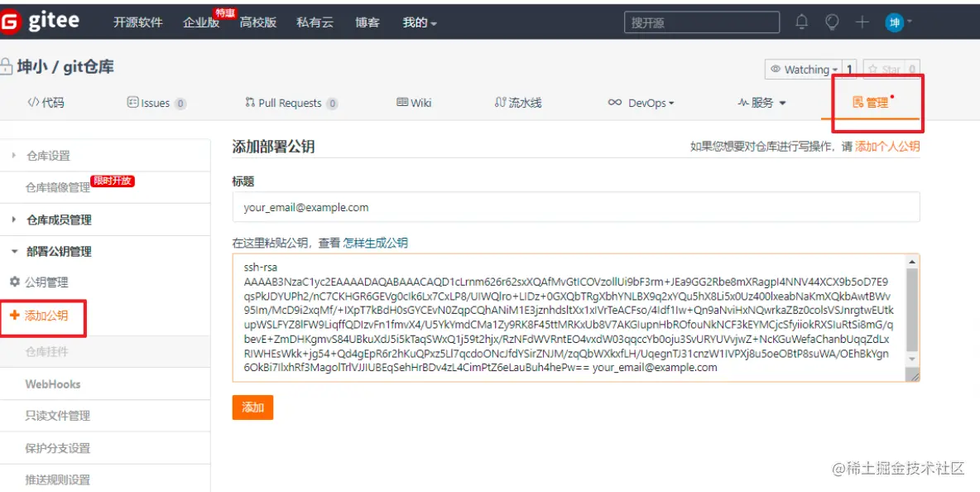Click the textarea scrollbar down arrow

pyautogui.click(x=912, y=359)
